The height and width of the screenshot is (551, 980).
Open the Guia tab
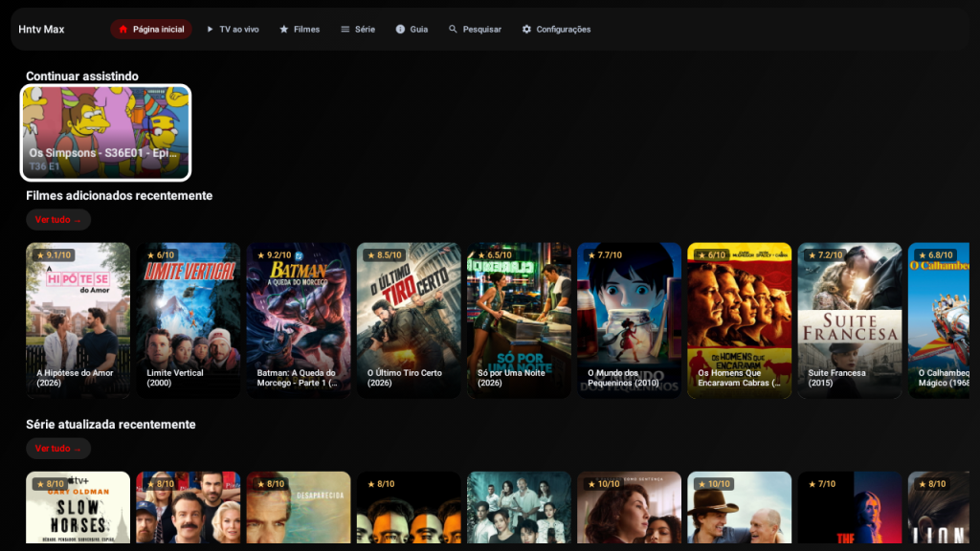412,30
